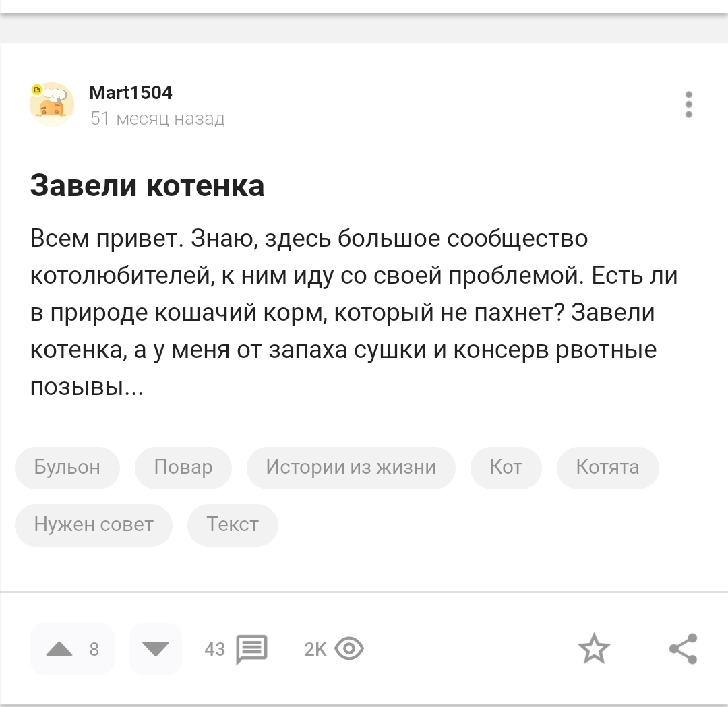The image size is (728, 707).
Task: Share the post via share icon
Action: (684, 649)
